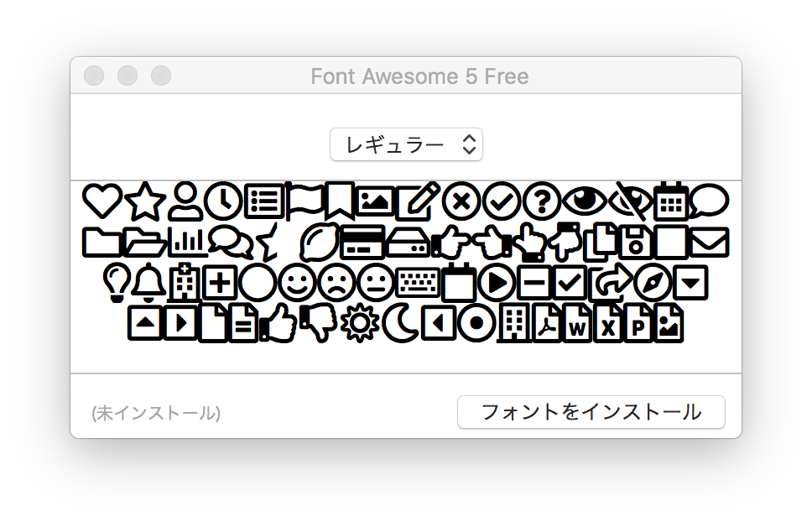
Task: Click the star glyph in the top row
Action: (x=145, y=201)
